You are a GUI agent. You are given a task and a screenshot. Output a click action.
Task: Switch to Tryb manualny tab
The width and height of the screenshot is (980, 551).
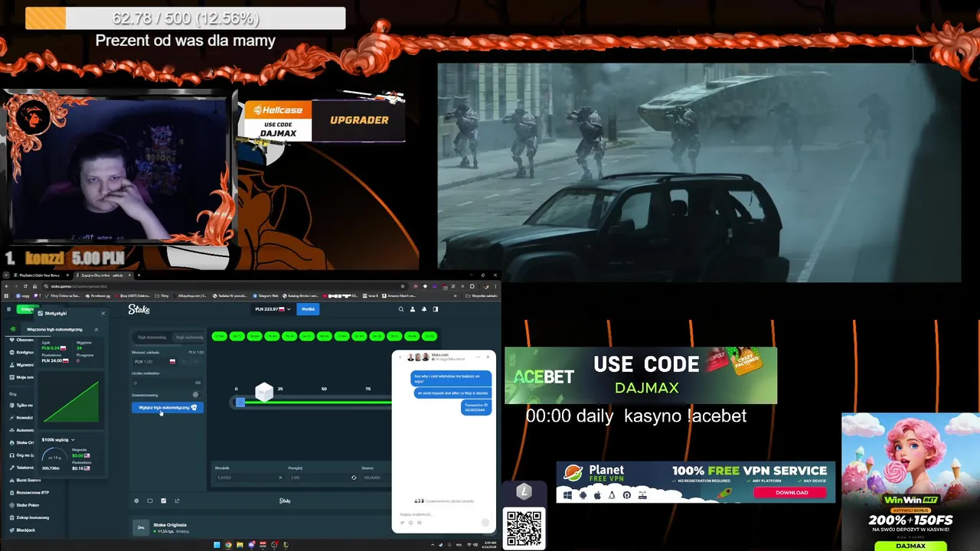(x=152, y=337)
